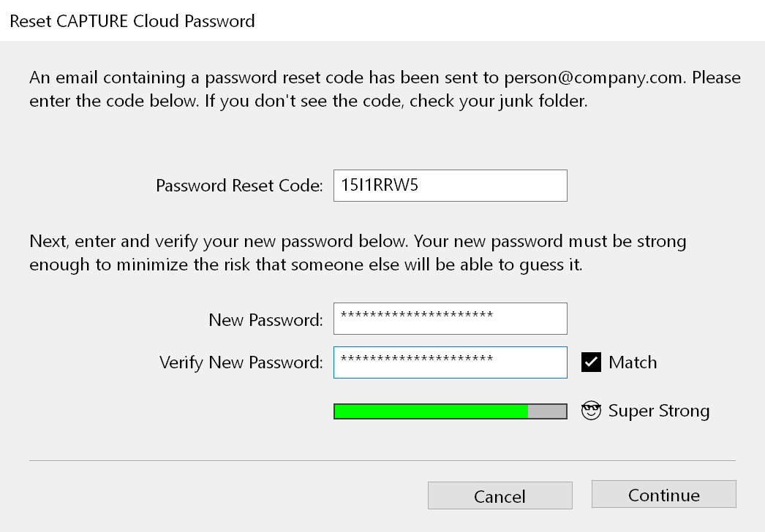Click the Super Strong label
The image size is (765, 532).
click(x=658, y=411)
